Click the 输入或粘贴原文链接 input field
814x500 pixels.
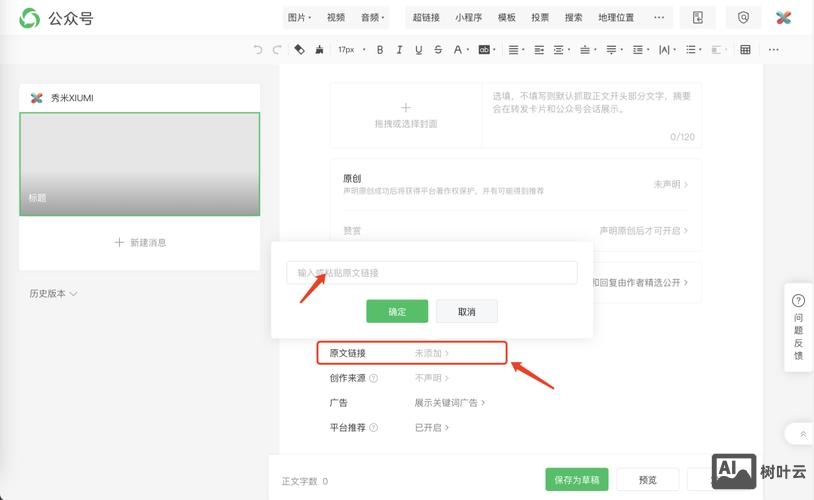[431, 273]
